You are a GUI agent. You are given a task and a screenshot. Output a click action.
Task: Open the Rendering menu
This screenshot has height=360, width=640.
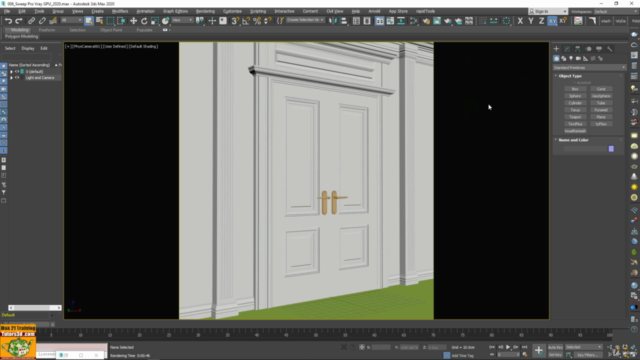coord(205,11)
